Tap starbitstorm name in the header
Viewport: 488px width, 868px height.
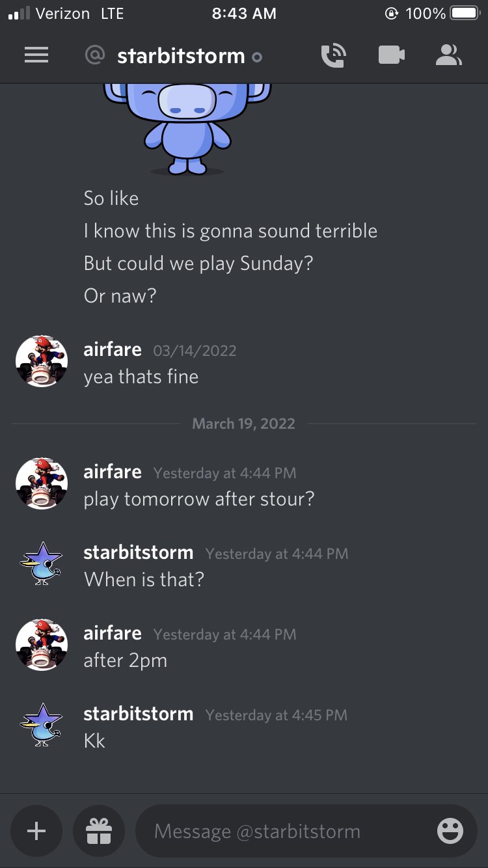181,57
